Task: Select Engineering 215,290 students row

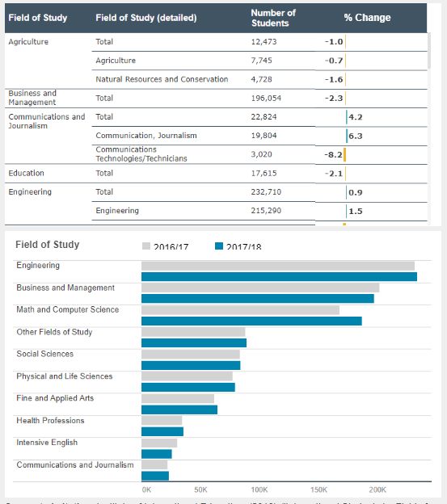Action: [x=259, y=211]
